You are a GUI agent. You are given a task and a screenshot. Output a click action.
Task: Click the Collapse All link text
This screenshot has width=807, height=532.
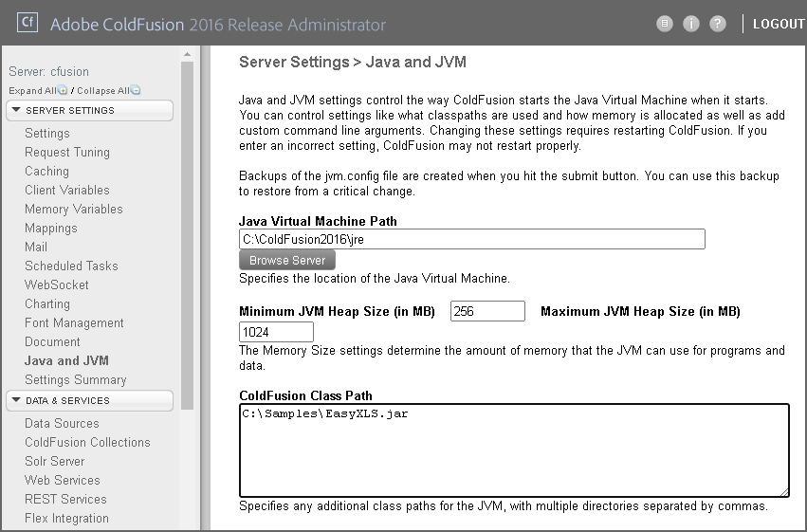[x=103, y=90]
